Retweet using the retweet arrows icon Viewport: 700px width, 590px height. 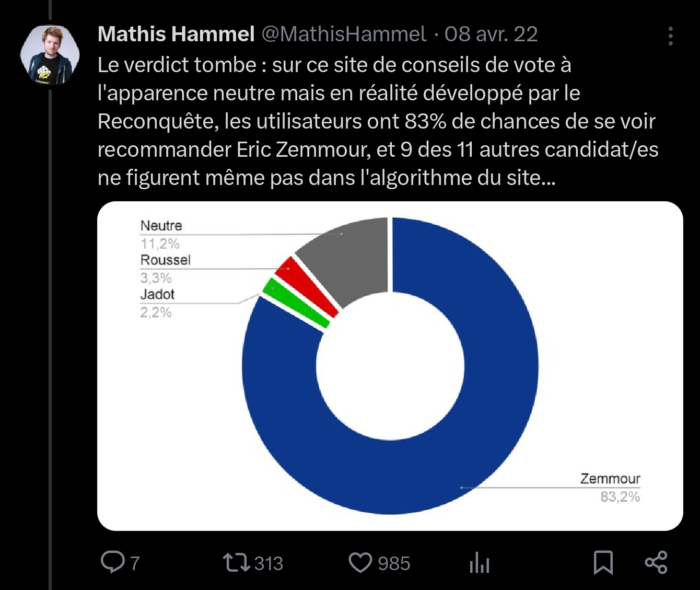(x=236, y=563)
